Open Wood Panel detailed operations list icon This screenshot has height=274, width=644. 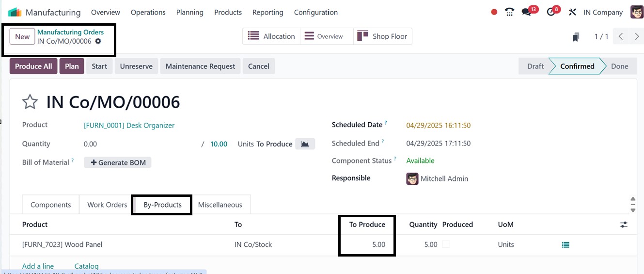(565, 245)
